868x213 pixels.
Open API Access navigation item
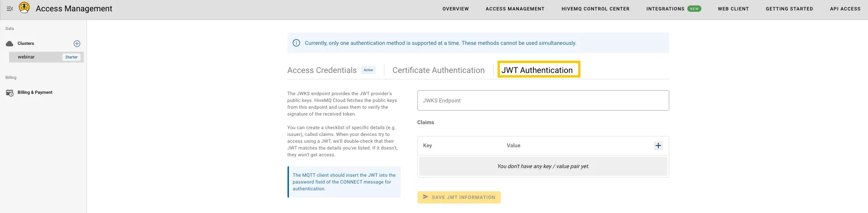[845, 9]
